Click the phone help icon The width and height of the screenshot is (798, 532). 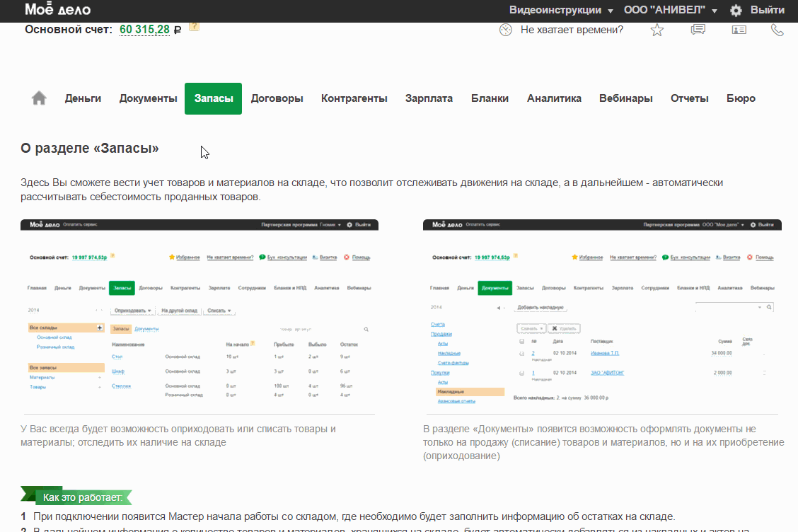(x=777, y=30)
